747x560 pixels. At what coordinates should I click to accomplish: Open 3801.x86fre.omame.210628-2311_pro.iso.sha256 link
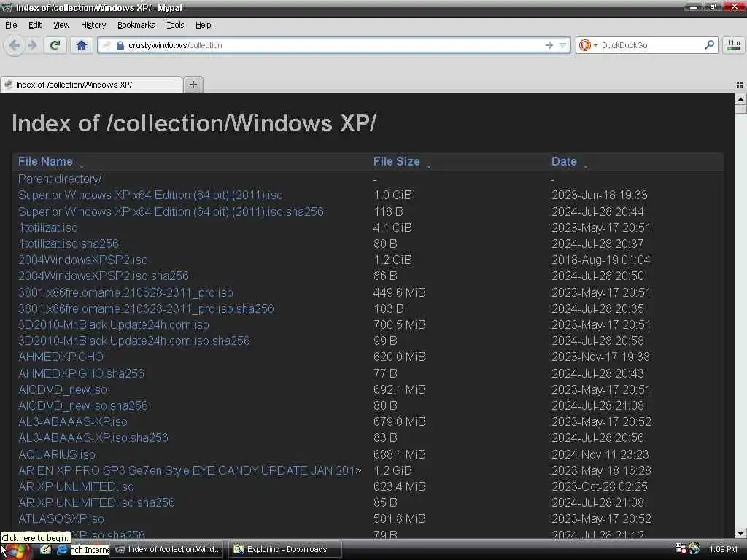pyautogui.click(x=146, y=308)
